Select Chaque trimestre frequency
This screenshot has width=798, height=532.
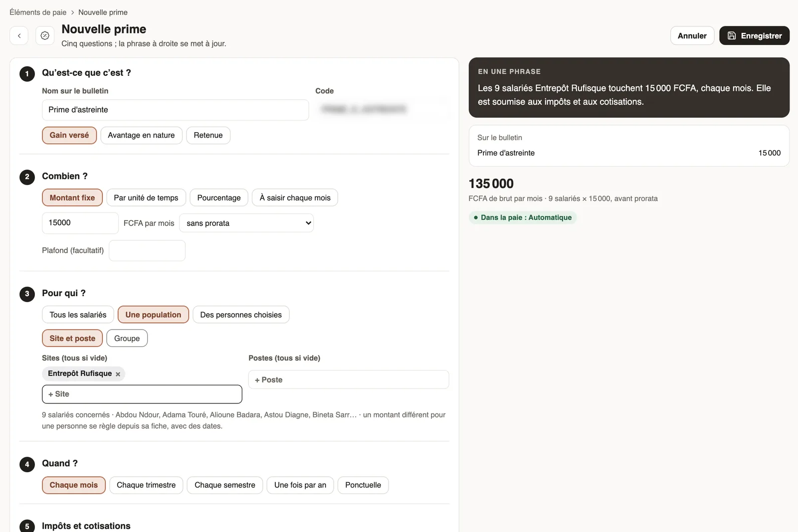(146, 485)
